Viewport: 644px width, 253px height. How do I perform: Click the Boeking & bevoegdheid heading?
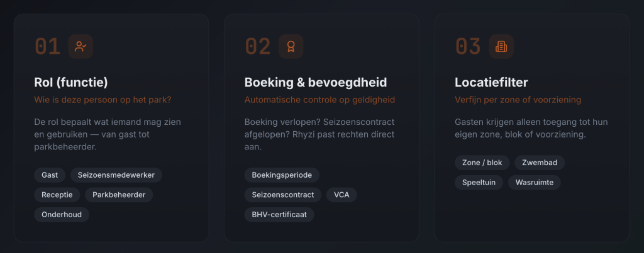click(x=316, y=82)
